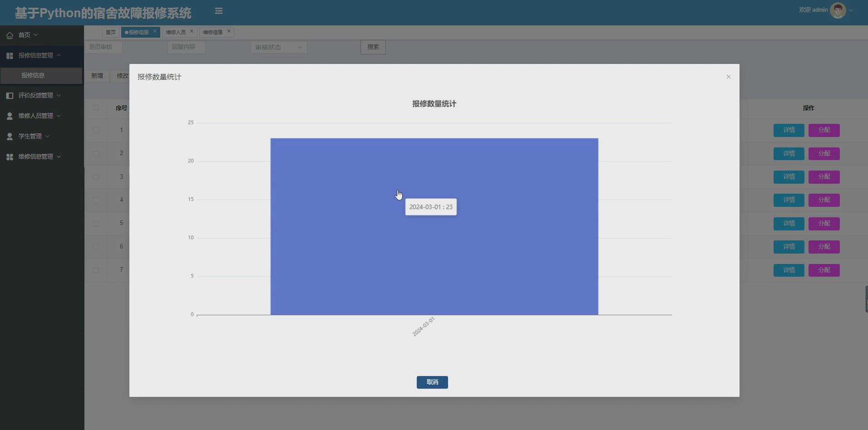
Task: Click 分配 button in row 2
Action: [824, 154]
